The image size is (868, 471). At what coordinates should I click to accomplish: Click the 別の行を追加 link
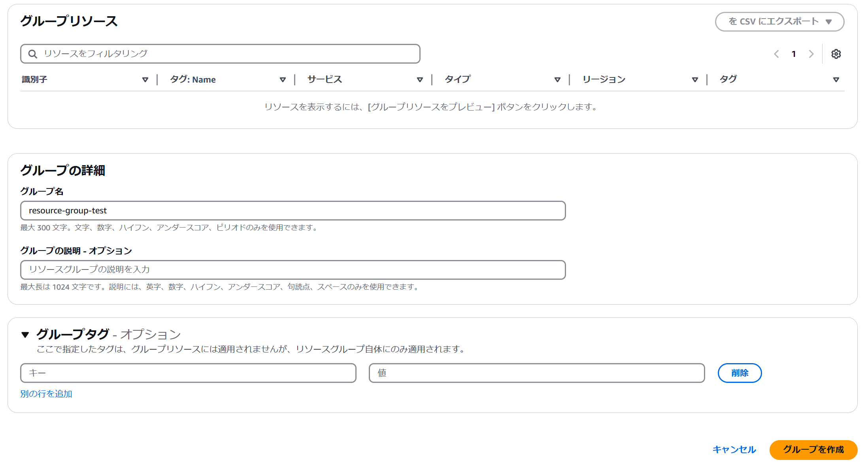coord(46,394)
